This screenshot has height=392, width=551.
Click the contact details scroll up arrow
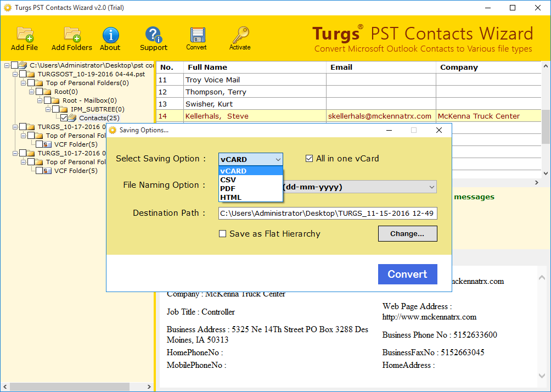pos(542,278)
